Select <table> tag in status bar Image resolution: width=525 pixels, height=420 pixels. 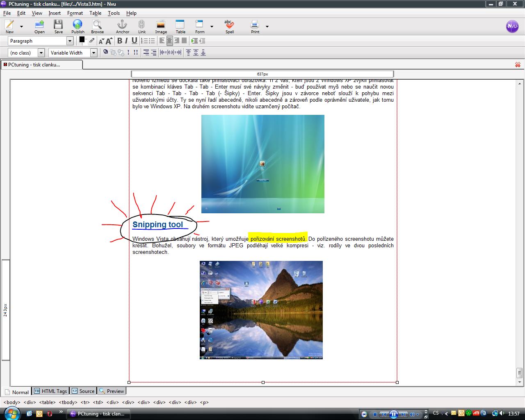[48, 402]
